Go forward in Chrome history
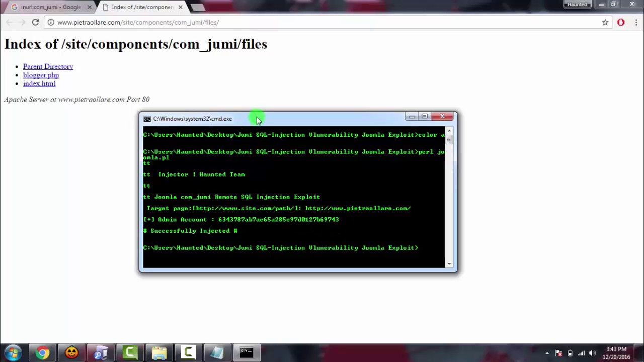The height and width of the screenshot is (362, 644). point(22,22)
